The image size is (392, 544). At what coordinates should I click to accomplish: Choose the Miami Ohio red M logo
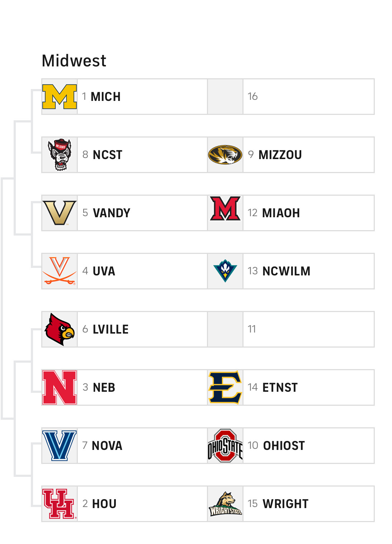point(225,209)
